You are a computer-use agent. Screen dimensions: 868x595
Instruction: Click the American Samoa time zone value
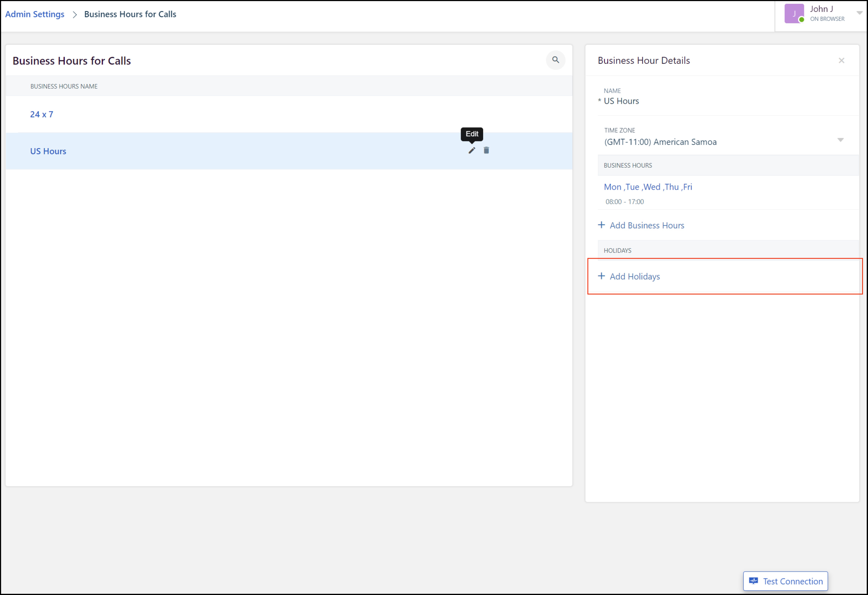pos(660,142)
